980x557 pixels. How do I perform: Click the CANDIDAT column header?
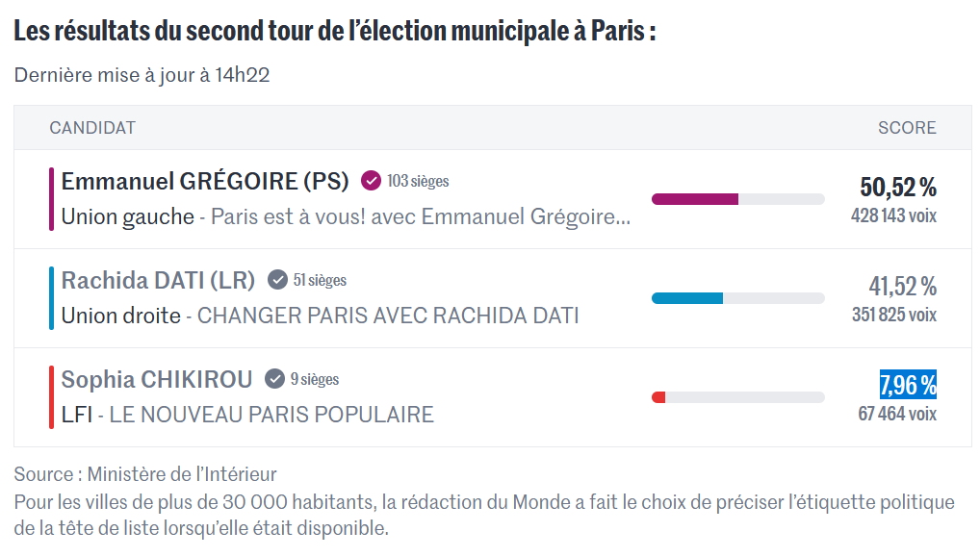click(92, 128)
